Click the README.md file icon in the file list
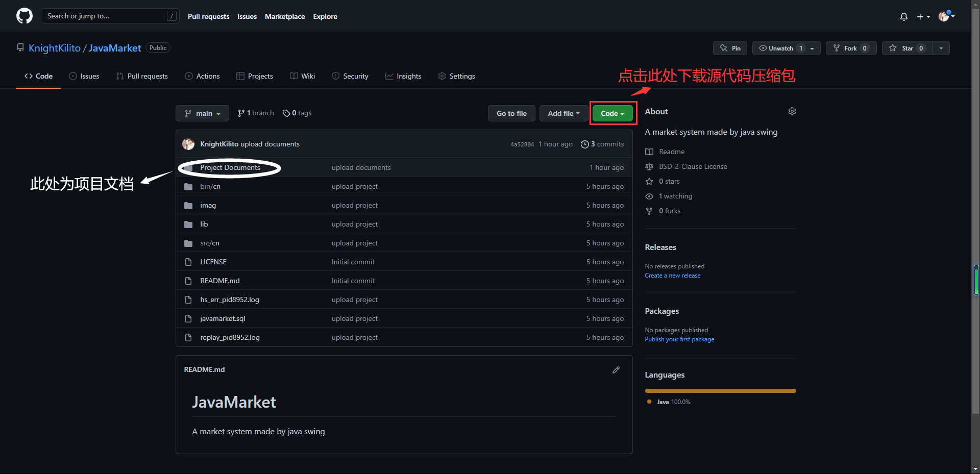980x474 pixels. point(188,281)
